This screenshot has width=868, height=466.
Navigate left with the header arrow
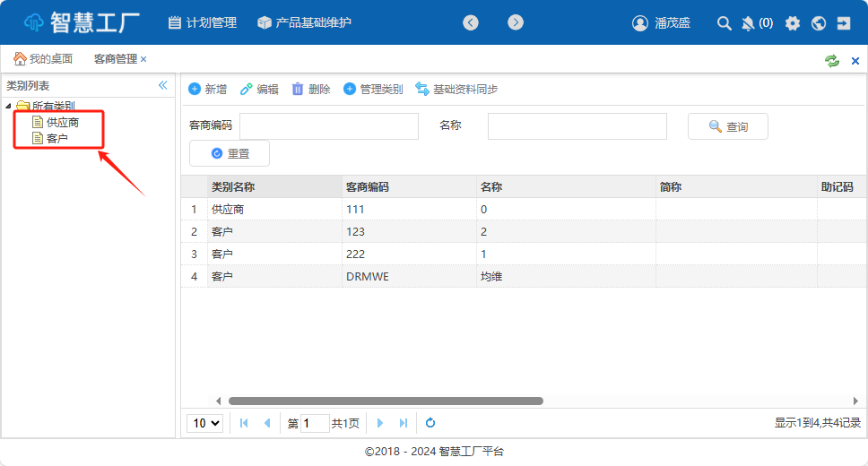click(471, 22)
